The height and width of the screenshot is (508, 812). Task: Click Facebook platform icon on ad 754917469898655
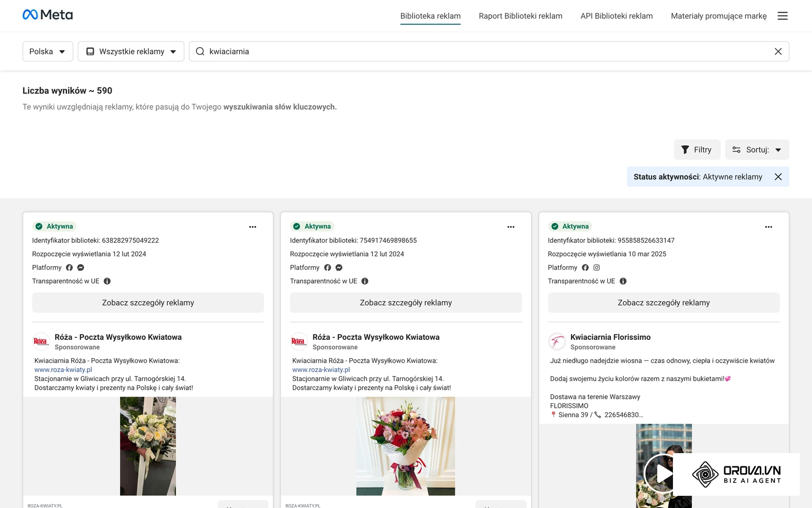327,267
